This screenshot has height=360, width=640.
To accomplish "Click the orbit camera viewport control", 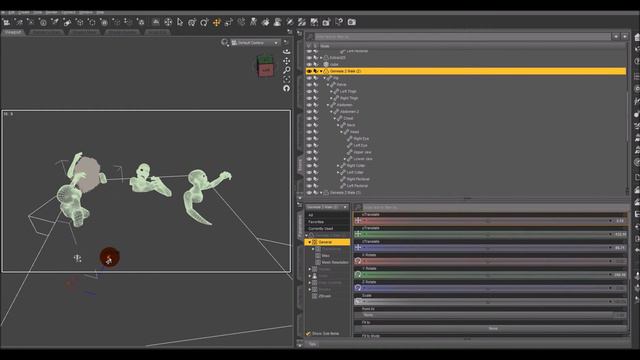I will pyautogui.click(x=287, y=52).
